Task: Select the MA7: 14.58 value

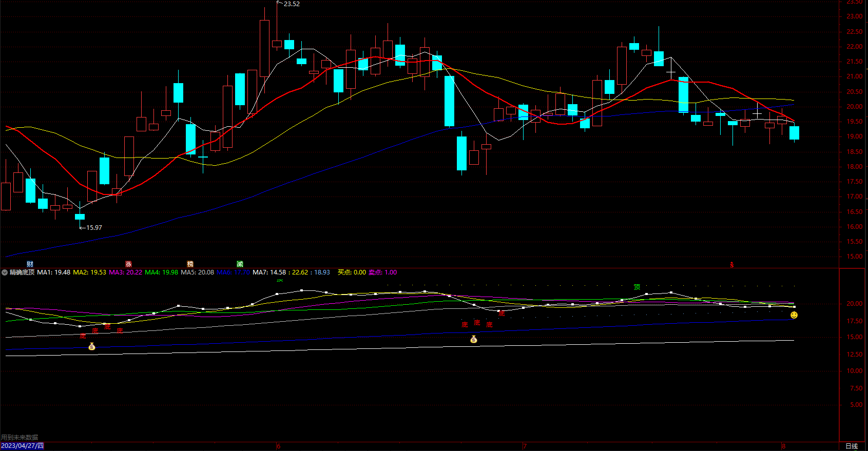Action: pos(269,272)
